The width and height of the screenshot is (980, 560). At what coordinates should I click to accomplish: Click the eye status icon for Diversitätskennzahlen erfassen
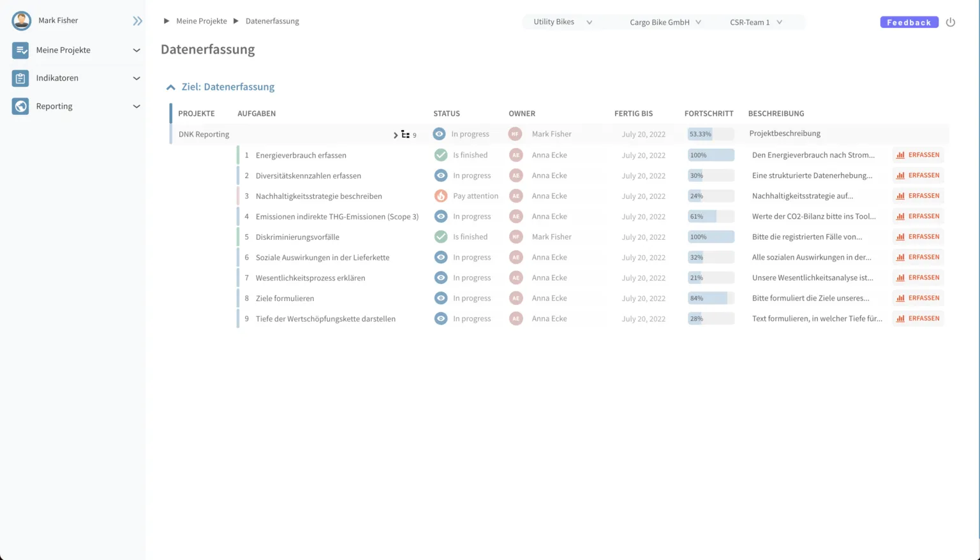(x=441, y=175)
